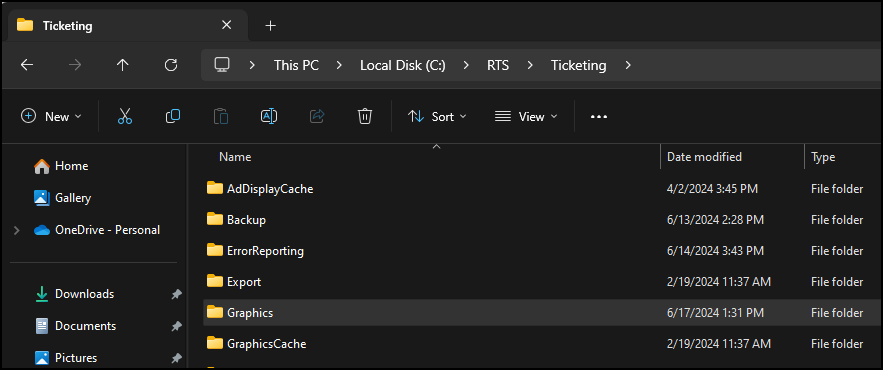
Task: Open the Sort dropdown
Action: coord(437,117)
